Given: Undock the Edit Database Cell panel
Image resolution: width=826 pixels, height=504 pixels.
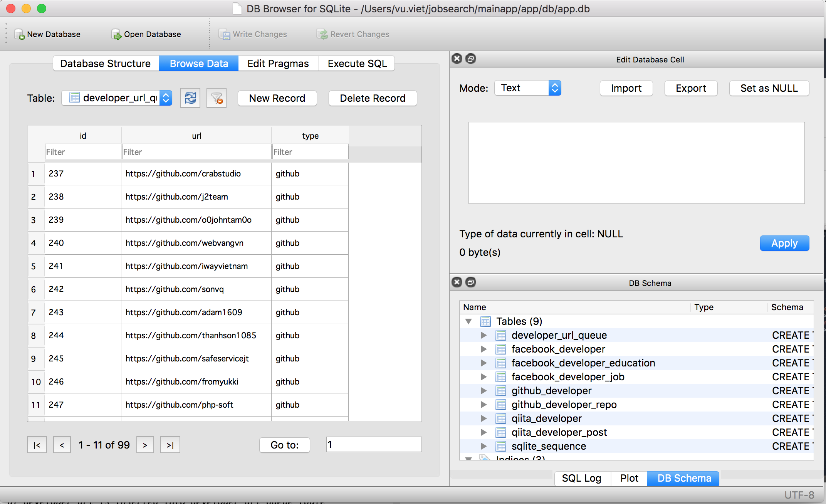Looking at the screenshot, I should click(x=471, y=59).
